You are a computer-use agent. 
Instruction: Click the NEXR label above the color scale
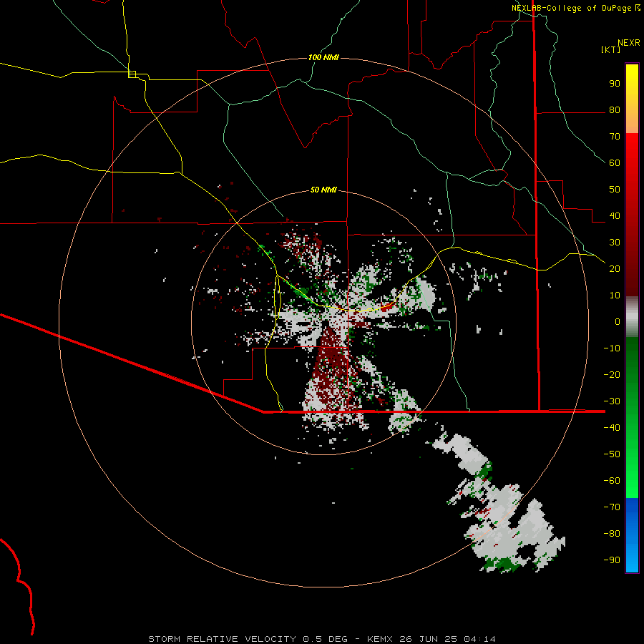[x=629, y=43]
